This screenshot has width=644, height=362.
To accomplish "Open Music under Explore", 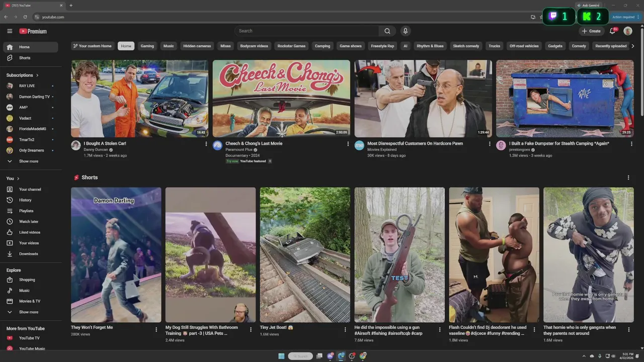I will (x=31, y=291).
